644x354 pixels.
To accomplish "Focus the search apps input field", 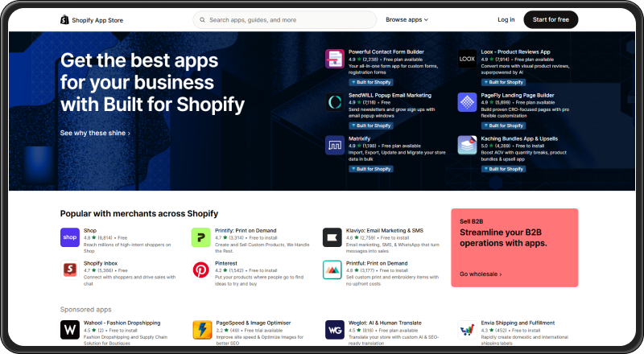I will pyautogui.click(x=285, y=20).
